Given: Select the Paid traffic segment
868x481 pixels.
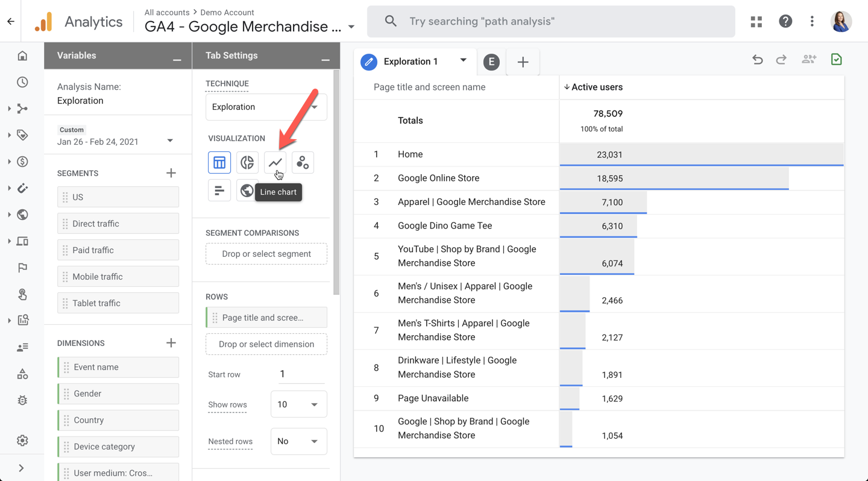Looking at the screenshot, I should coord(118,250).
